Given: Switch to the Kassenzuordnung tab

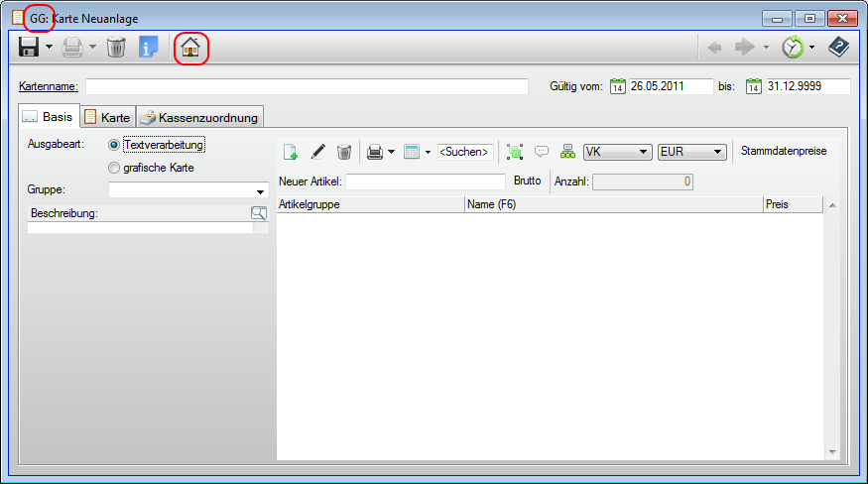Looking at the screenshot, I should click(x=199, y=117).
